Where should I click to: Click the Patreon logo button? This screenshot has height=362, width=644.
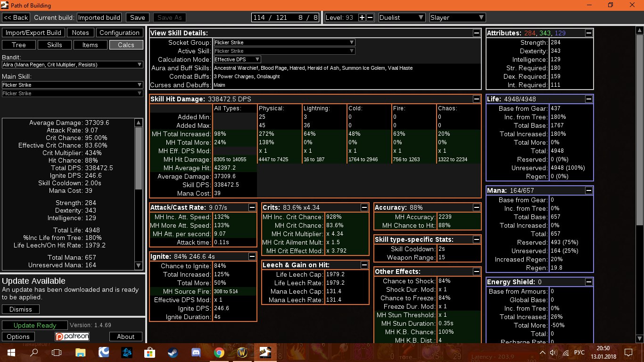tap(72, 337)
